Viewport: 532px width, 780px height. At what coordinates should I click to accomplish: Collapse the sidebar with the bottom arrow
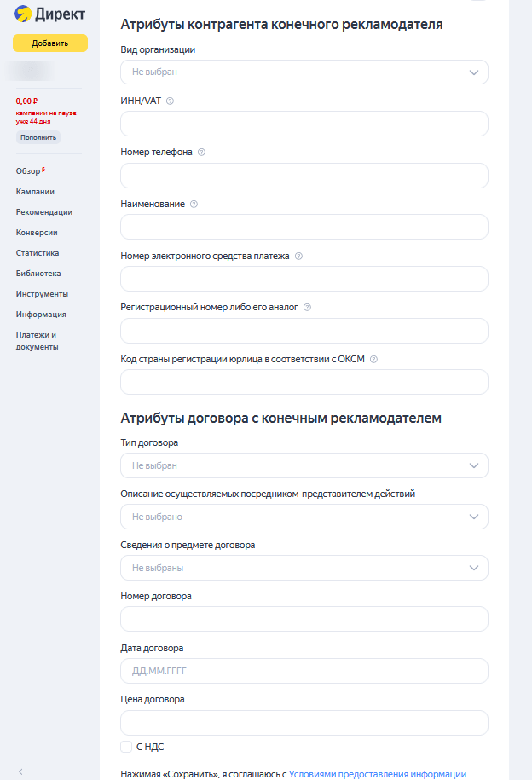coord(20,771)
